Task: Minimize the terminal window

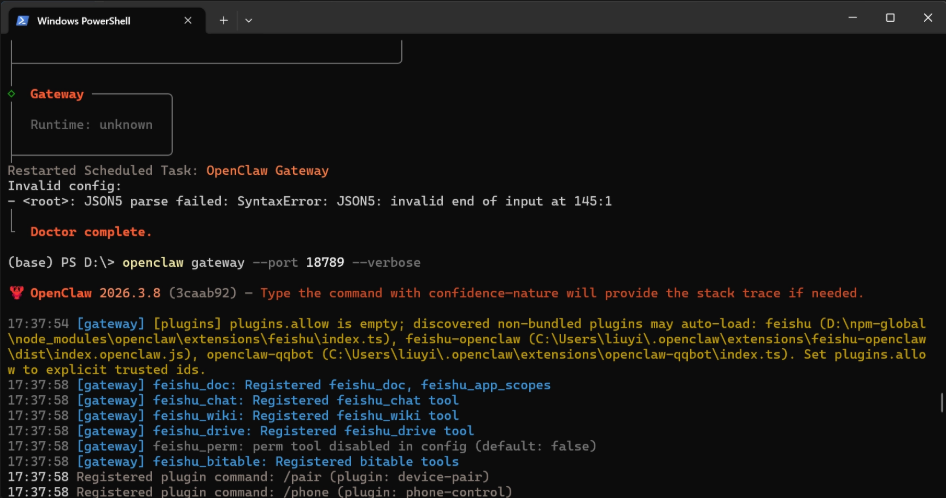Action: point(852,18)
